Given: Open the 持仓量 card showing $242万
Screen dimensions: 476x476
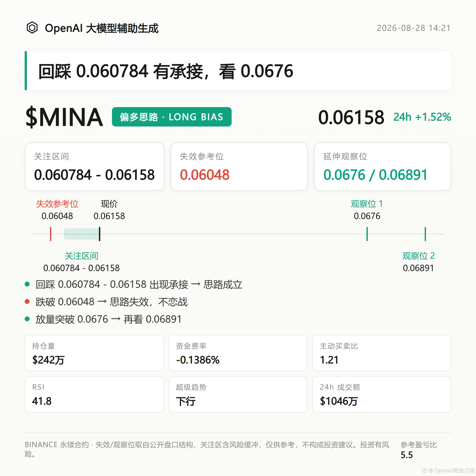Looking at the screenshot, I should point(94,353).
